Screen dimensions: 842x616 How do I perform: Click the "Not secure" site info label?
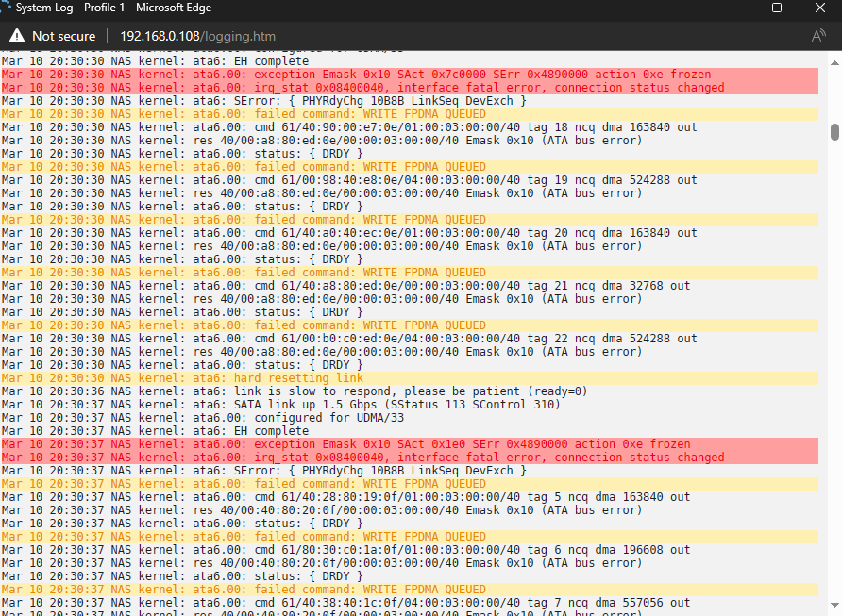64,36
